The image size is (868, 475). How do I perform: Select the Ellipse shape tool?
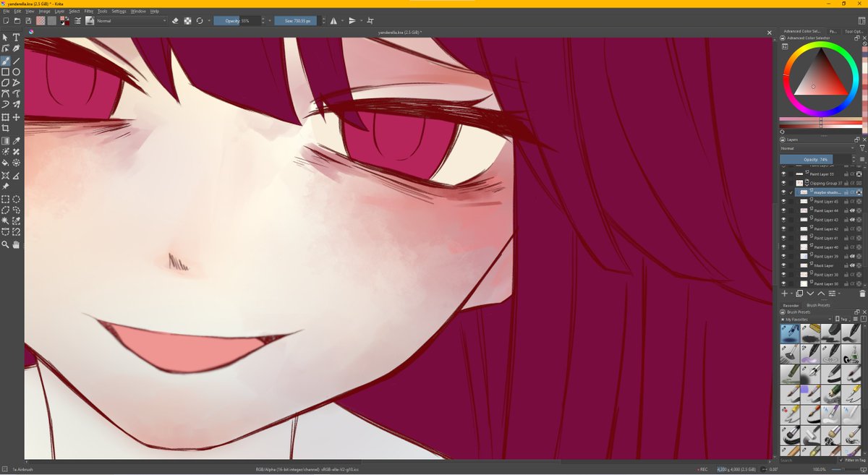(16, 72)
